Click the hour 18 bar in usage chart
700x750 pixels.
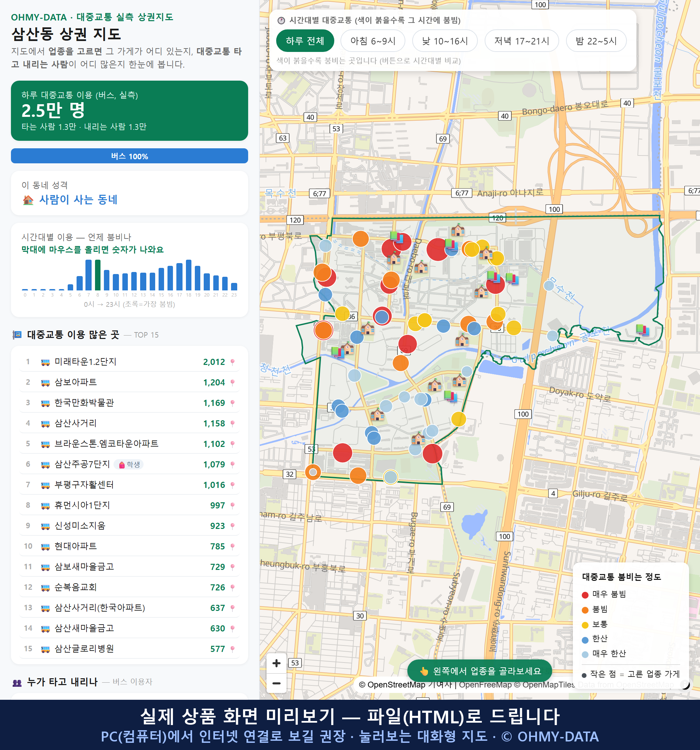[x=189, y=275]
